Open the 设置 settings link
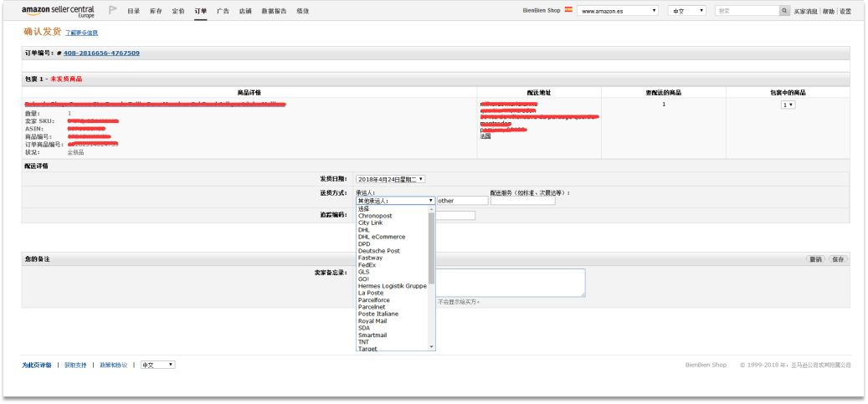 [x=845, y=11]
